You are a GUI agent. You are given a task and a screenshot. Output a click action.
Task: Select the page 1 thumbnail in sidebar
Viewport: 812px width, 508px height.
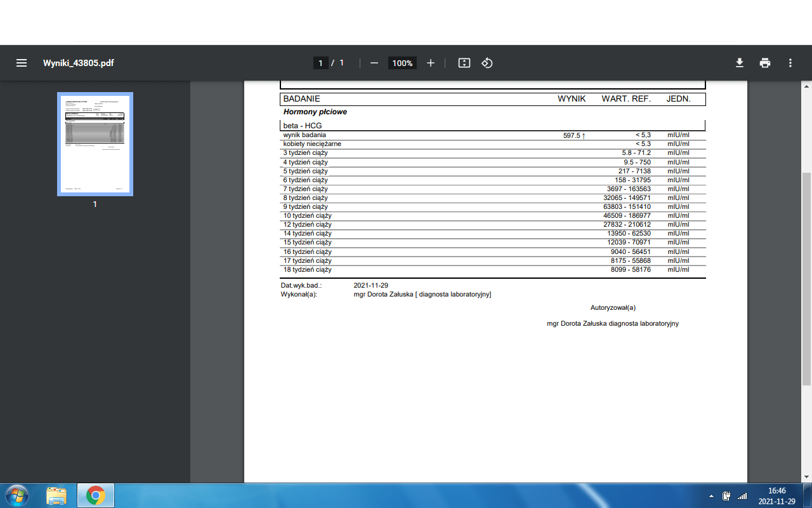point(95,144)
